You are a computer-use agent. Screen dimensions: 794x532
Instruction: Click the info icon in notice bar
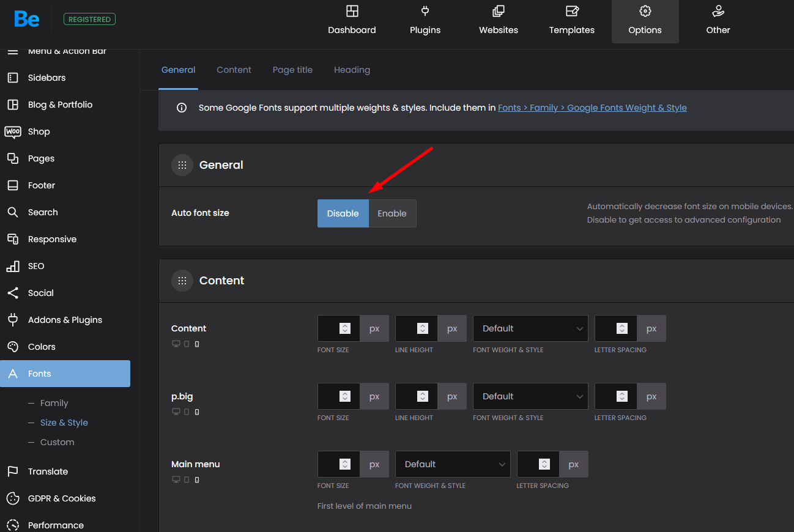[x=182, y=108]
